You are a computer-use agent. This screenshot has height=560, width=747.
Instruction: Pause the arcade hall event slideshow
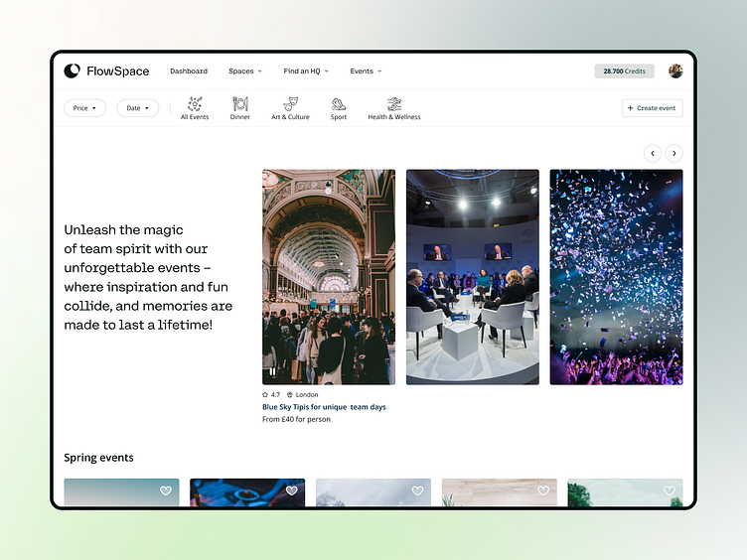[x=273, y=371]
